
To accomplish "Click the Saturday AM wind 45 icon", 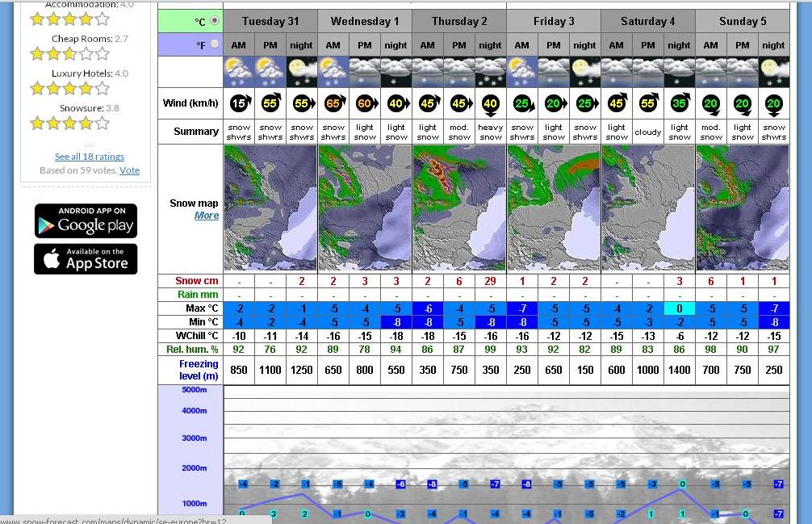I will 617,103.
